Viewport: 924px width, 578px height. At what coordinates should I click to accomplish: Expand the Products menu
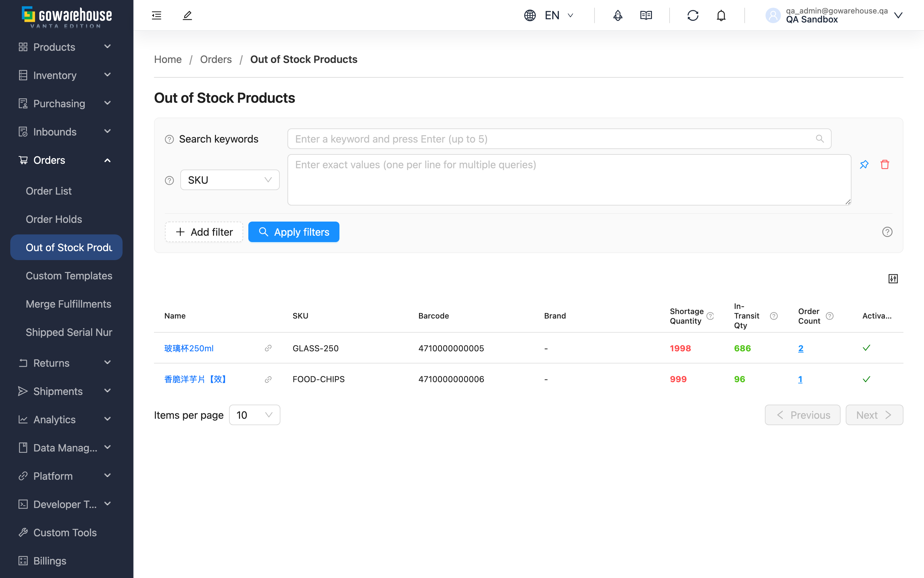(x=67, y=47)
